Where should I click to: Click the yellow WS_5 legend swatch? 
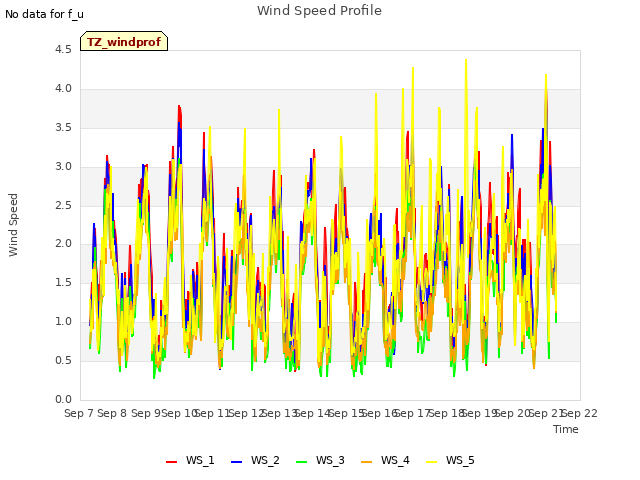pyautogui.click(x=431, y=462)
